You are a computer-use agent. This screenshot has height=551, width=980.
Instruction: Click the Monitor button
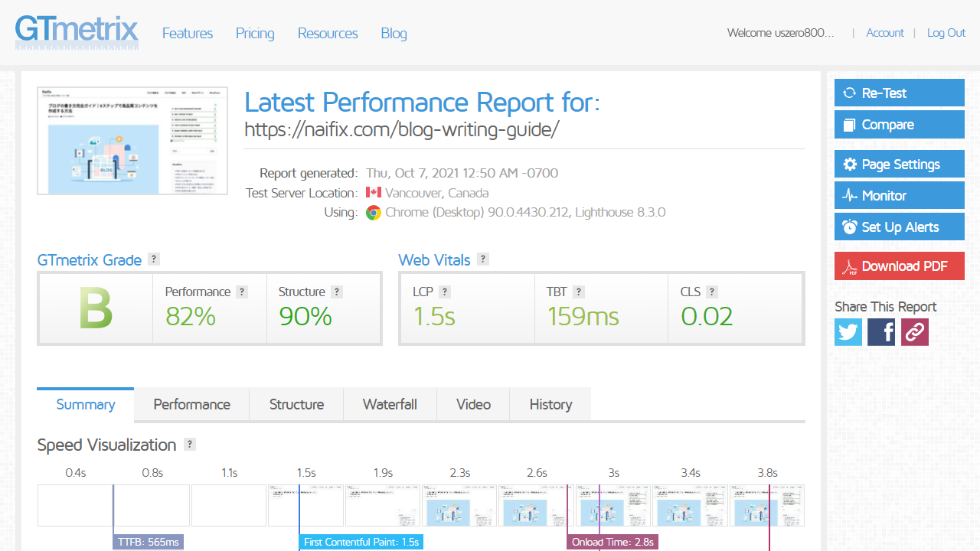(900, 195)
